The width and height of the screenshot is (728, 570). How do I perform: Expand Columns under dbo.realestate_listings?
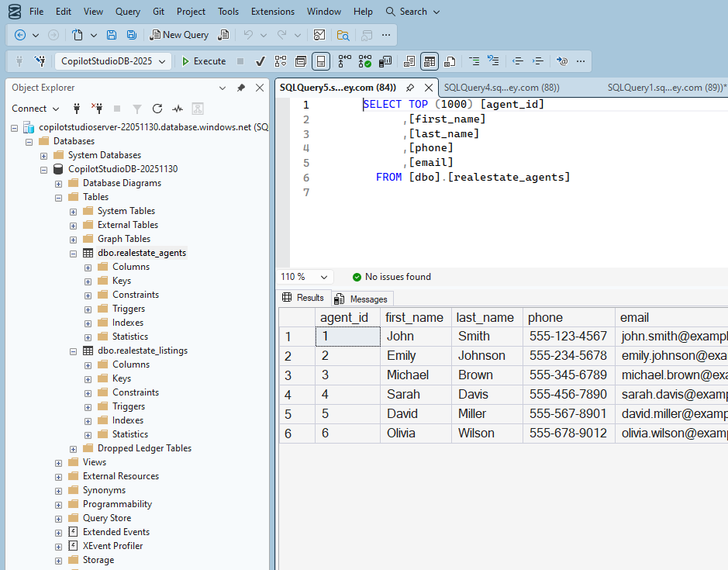tap(88, 364)
